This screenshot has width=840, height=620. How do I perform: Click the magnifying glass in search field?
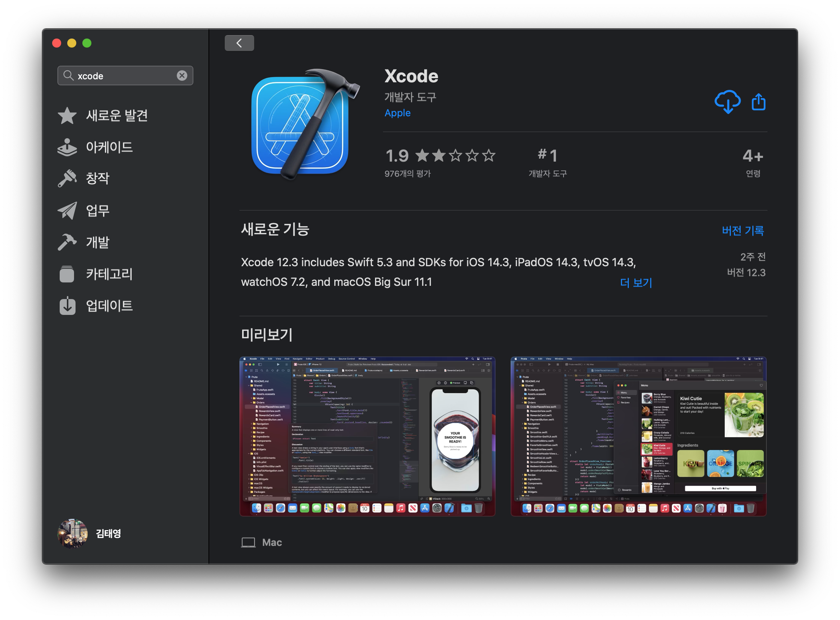coord(68,76)
